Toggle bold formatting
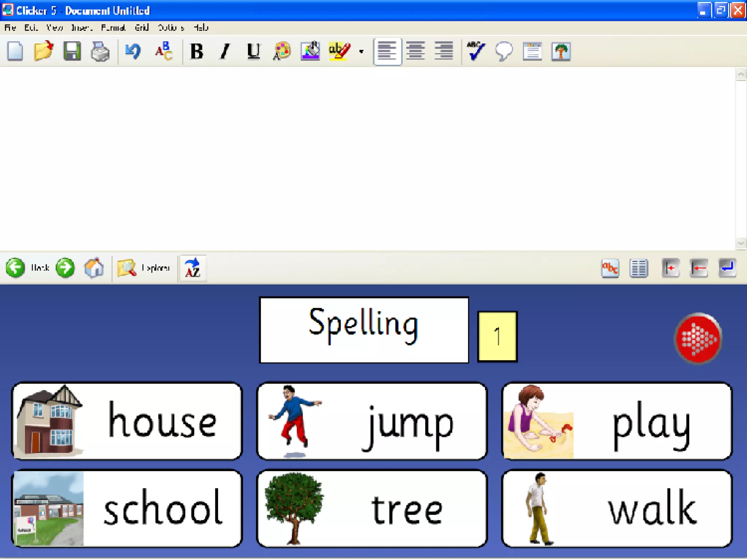 click(x=197, y=51)
